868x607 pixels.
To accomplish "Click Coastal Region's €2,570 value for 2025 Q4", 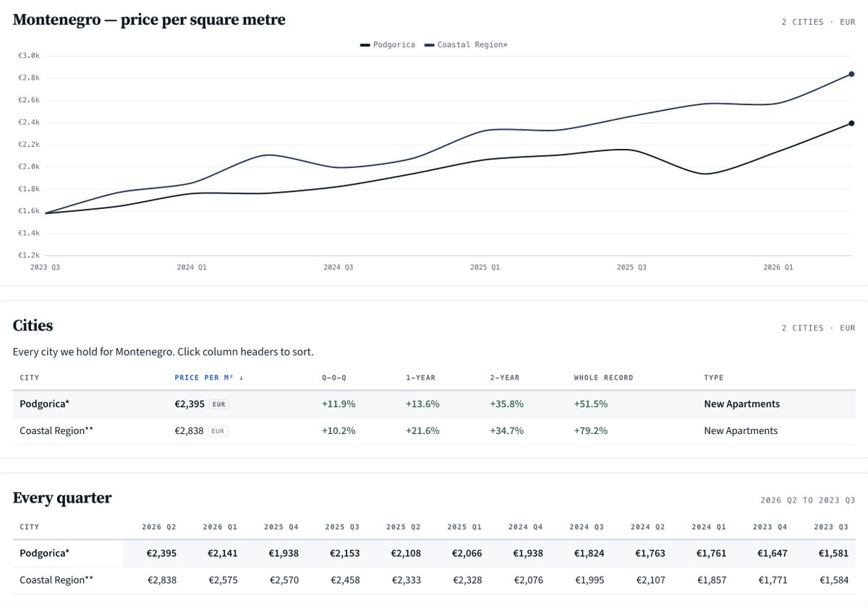I will [x=284, y=580].
